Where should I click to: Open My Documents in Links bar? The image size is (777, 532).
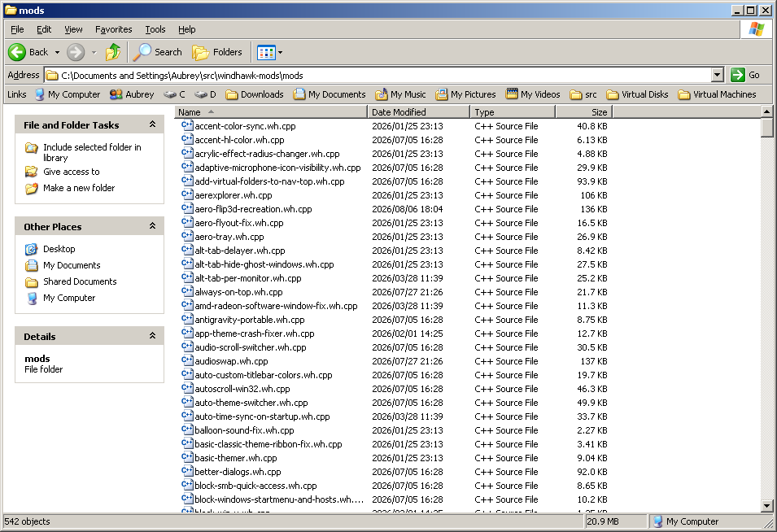click(x=329, y=94)
